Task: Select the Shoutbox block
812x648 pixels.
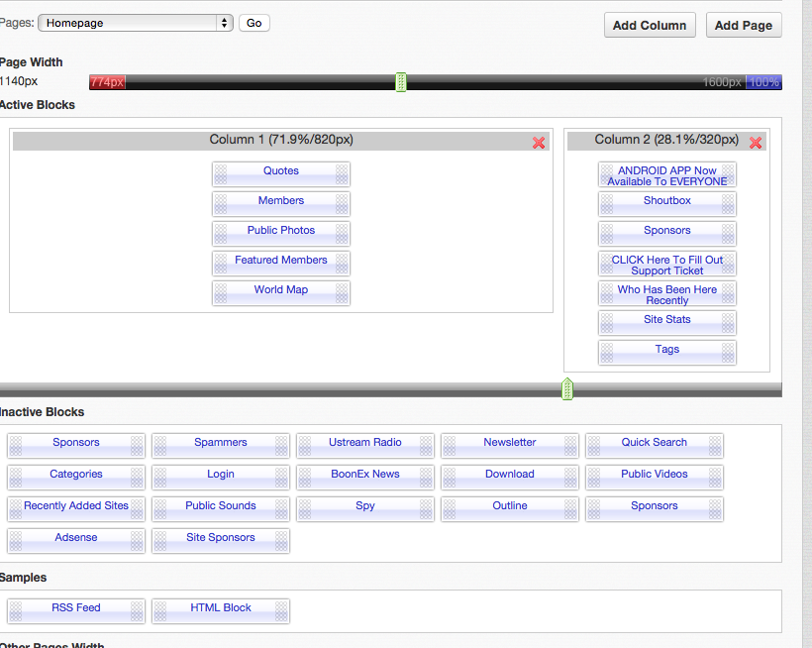Action: pyautogui.click(x=667, y=201)
